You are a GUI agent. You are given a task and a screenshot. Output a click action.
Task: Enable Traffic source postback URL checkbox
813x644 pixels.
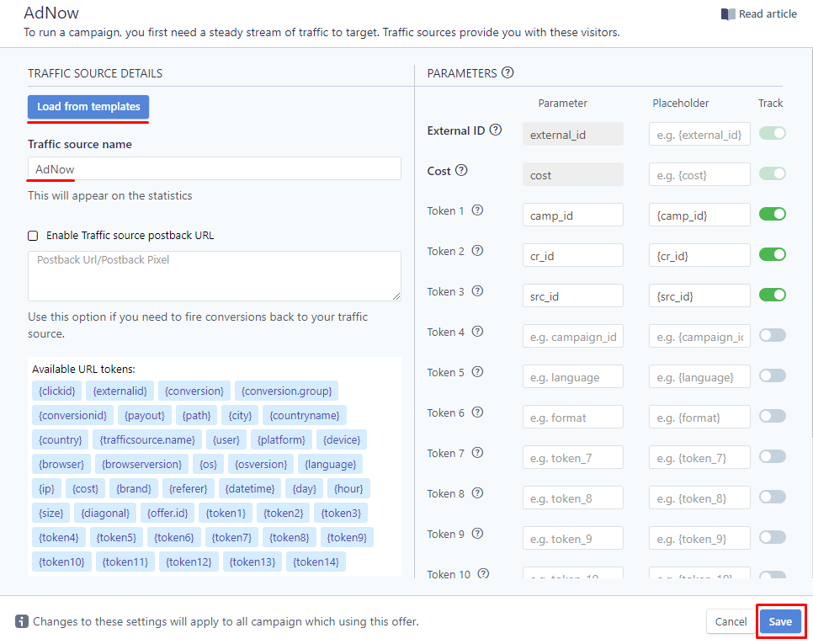point(33,236)
